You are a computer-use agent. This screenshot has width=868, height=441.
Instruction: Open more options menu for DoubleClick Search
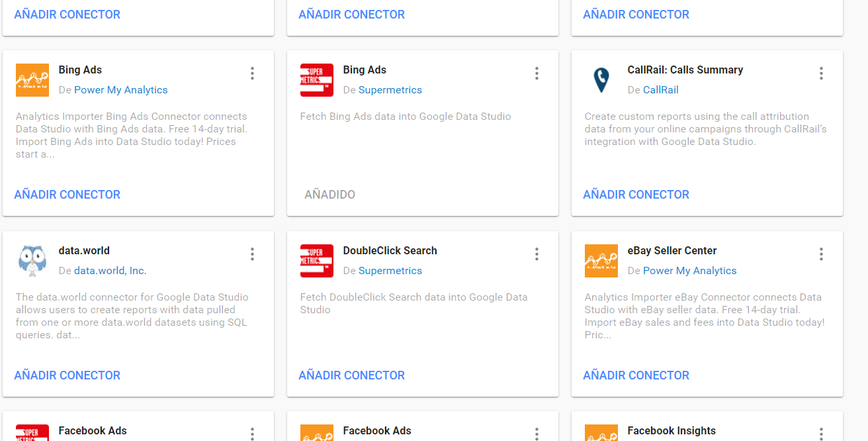(537, 254)
